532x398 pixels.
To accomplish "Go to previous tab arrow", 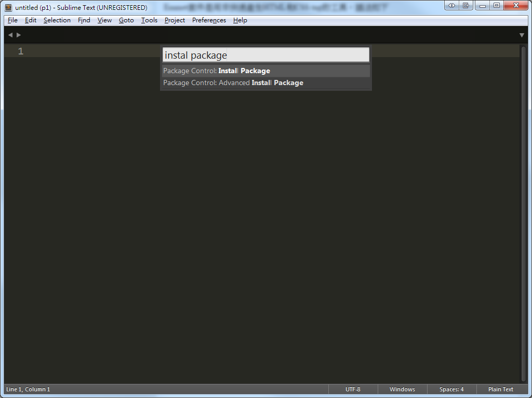I will point(10,35).
